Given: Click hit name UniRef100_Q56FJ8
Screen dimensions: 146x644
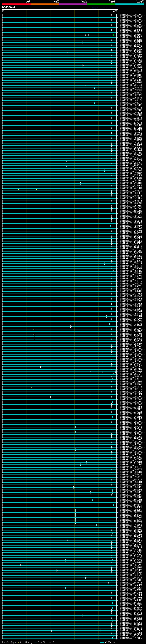Looking at the screenshot, I should point(131,374).
